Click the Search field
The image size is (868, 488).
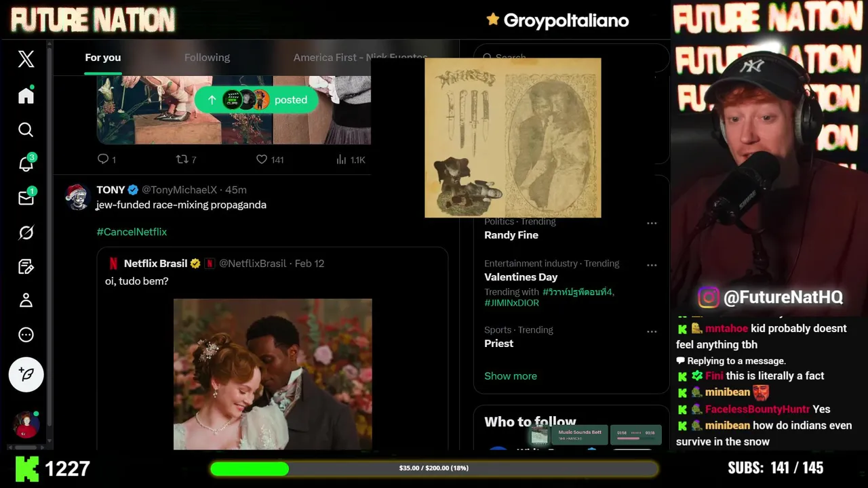pos(571,58)
